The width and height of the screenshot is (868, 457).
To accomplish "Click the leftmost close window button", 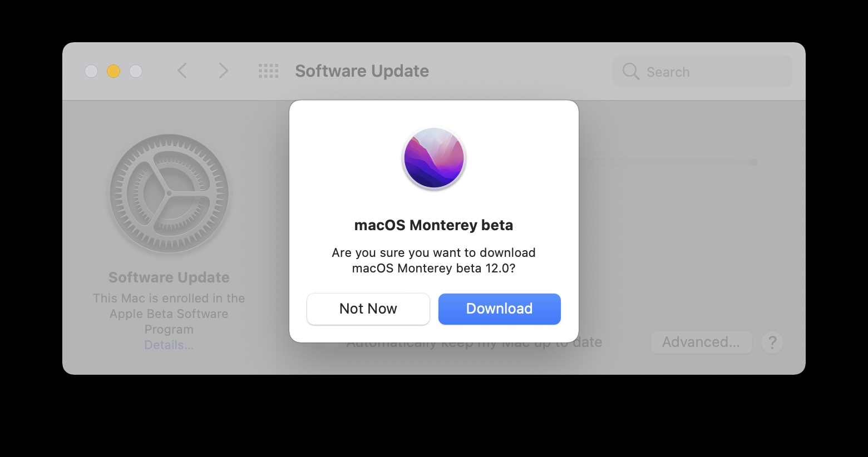I will pos(91,71).
